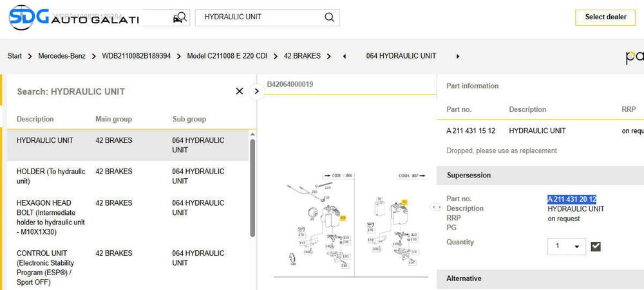Open the vehicle VIN search icon
Screen dimensions: 644x290
tap(180, 17)
